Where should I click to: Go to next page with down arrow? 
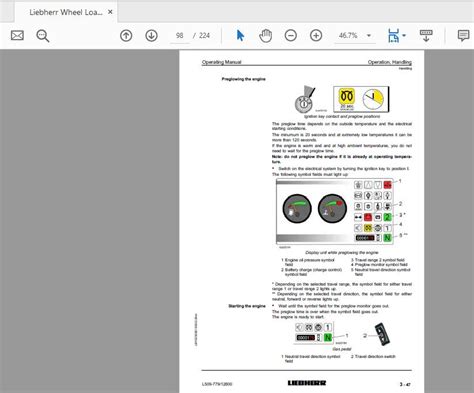coord(151,35)
